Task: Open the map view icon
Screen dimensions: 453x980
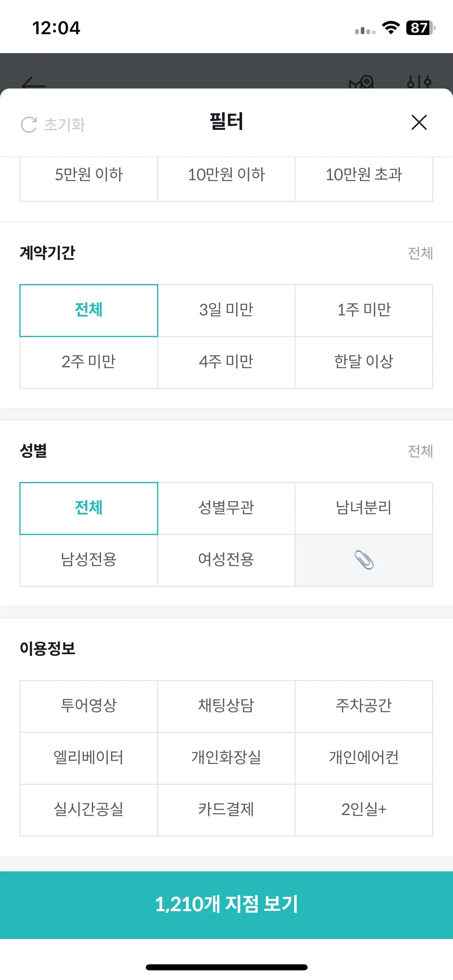Action: pos(361,82)
